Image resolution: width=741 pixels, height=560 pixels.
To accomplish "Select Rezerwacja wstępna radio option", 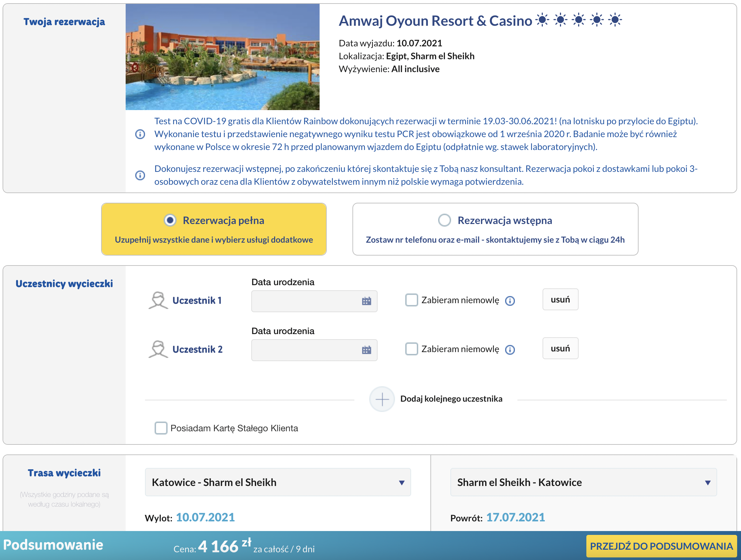I will (x=445, y=220).
